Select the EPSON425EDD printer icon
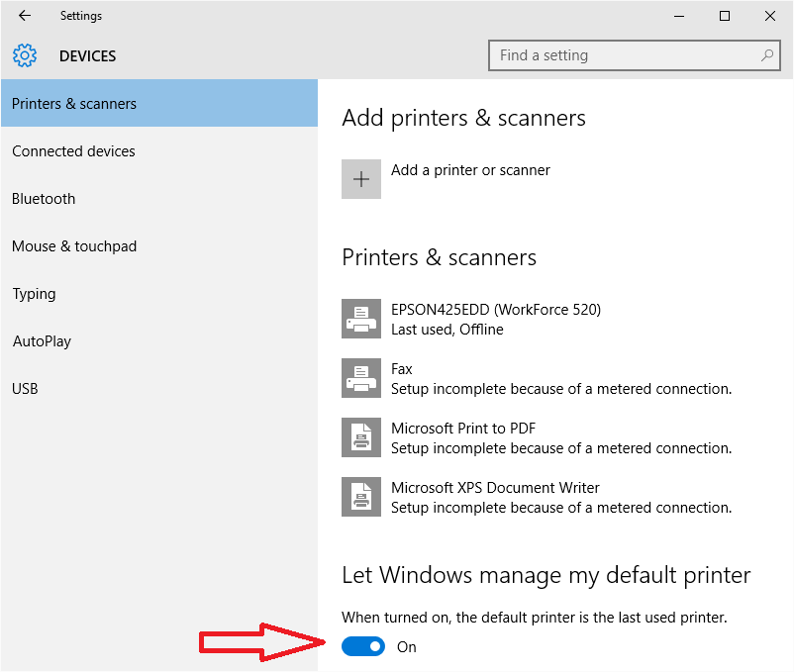 [x=361, y=319]
